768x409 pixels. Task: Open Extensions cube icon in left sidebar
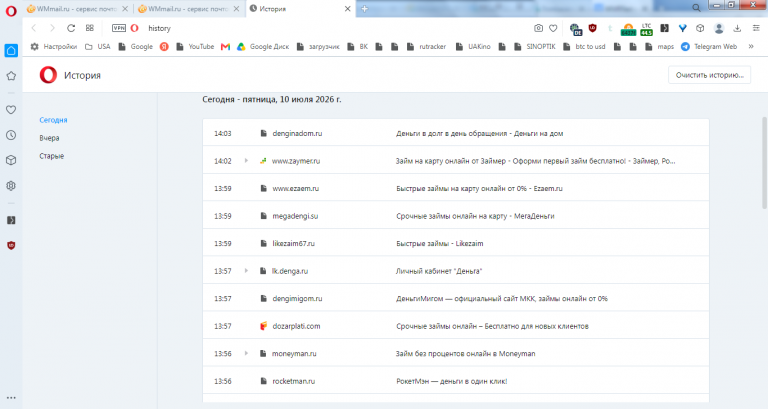click(11, 160)
